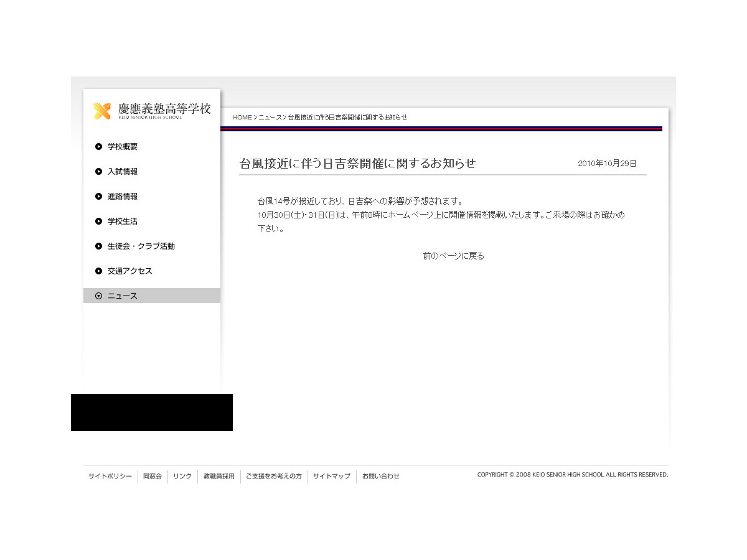Click bullet icon beside 入試情報
This screenshot has height=560, width=747.
coord(98,172)
